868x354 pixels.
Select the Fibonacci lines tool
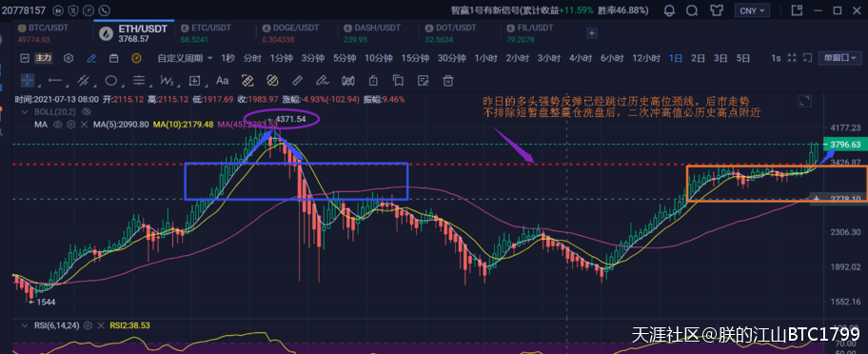pos(139,81)
